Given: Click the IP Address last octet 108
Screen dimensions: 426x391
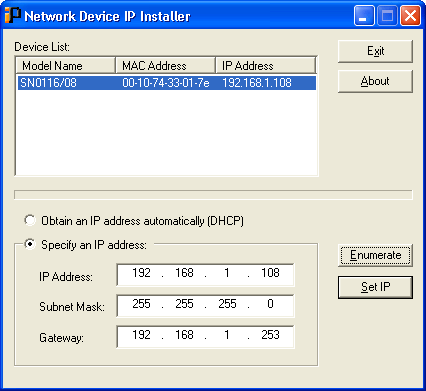Looking at the screenshot, I should (270, 273).
